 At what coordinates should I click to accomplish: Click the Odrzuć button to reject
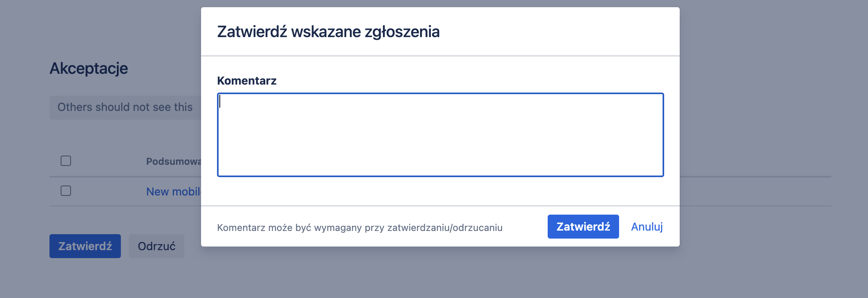pyautogui.click(x=156, y=246)
